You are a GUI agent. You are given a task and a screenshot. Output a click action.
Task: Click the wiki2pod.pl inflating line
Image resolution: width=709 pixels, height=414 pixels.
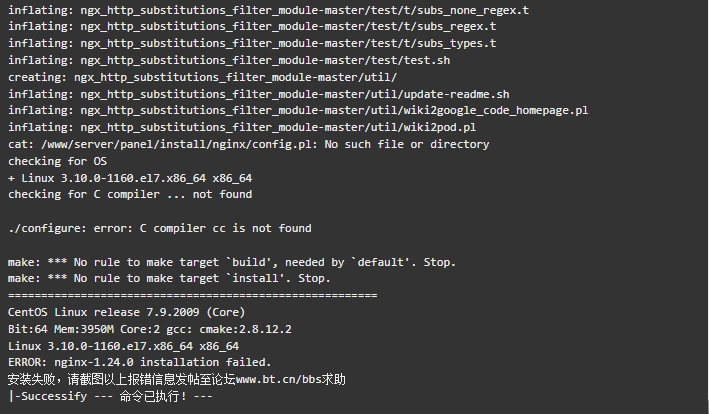pos(242,127)
